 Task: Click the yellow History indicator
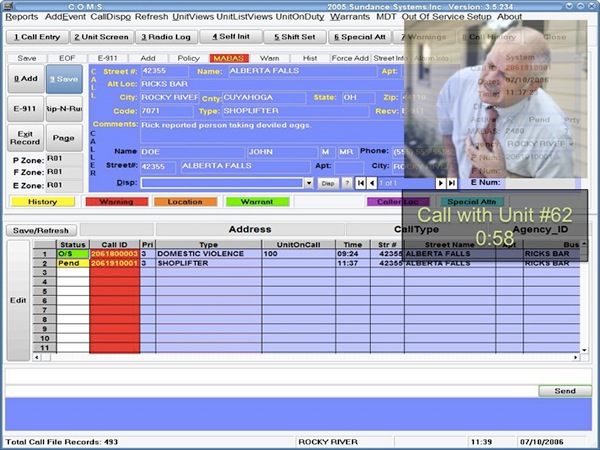[42, 202]
